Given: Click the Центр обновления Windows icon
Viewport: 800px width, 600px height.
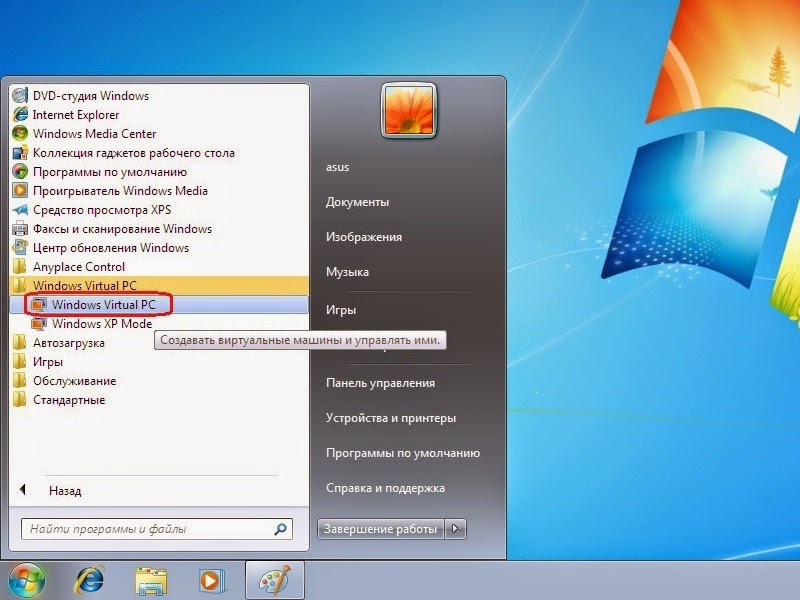Looking at the screenshot, I should click(x=20, y=247).
